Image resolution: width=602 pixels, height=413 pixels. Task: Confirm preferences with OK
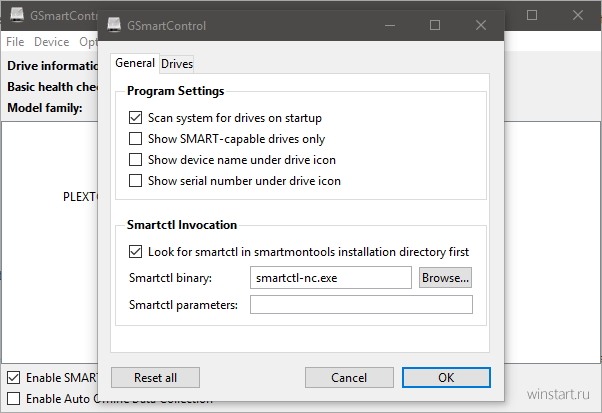(446, 378)
